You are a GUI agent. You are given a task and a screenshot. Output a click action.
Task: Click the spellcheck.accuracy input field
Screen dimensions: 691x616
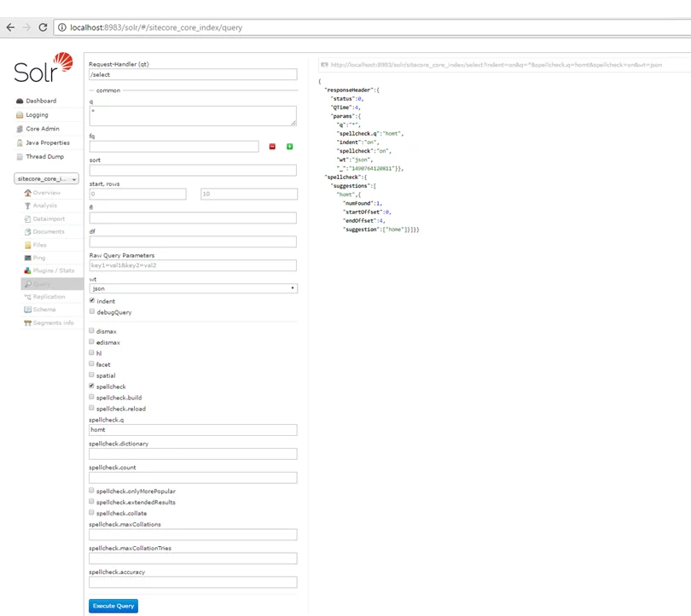click(x=193, y=582)
